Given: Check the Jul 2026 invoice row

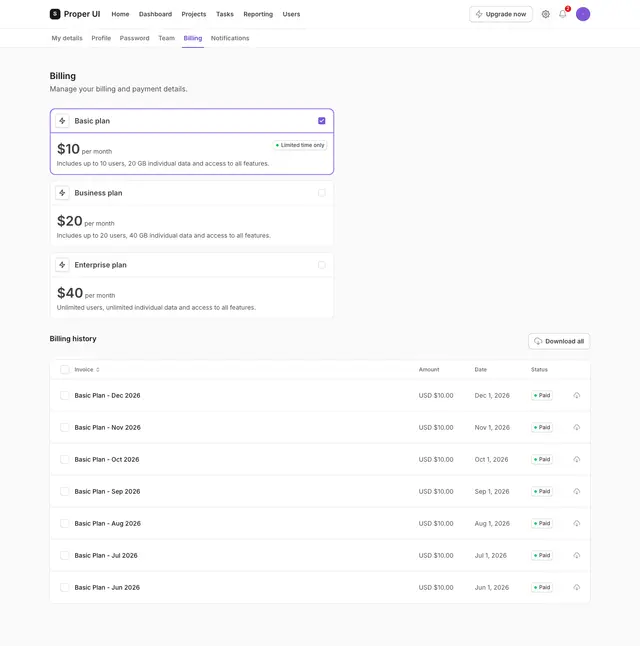Looking at the screenshot, I should (x=65, y=555).
